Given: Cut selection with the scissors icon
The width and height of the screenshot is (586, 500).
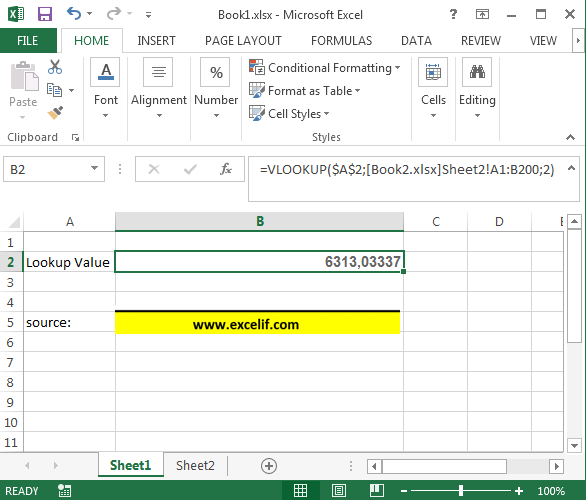Looking at the screenshot, I should click(x=55, y=67).
